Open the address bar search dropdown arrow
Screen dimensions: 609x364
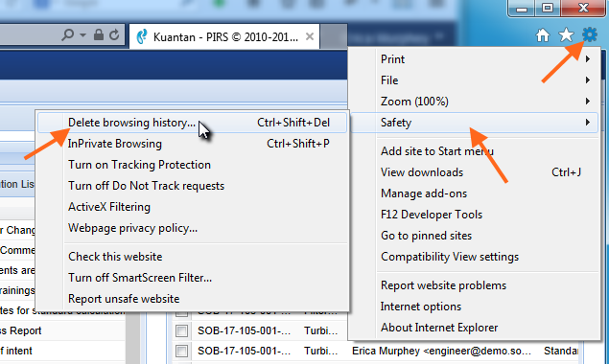point(82,34)
